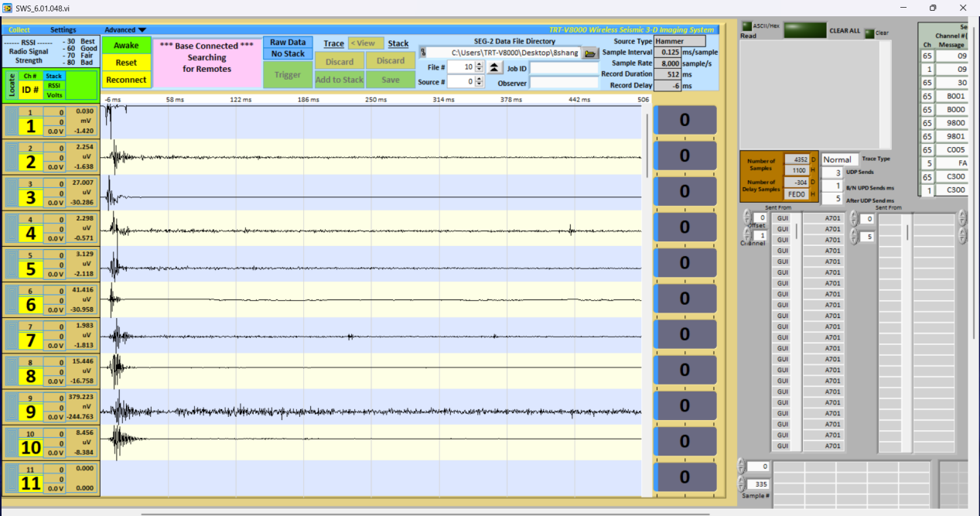Click the path type icon left of directory path
This screenshot has height=516, width=980.
click(423, 53)
